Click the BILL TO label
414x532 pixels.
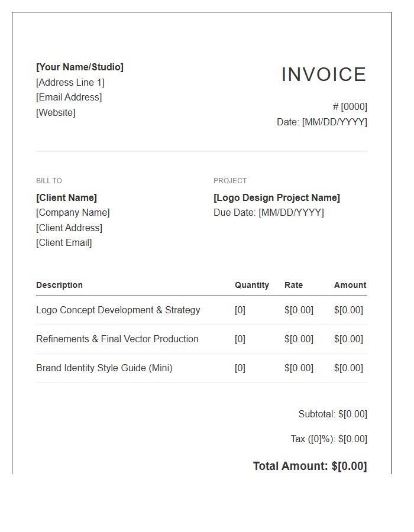coord(49,181)
